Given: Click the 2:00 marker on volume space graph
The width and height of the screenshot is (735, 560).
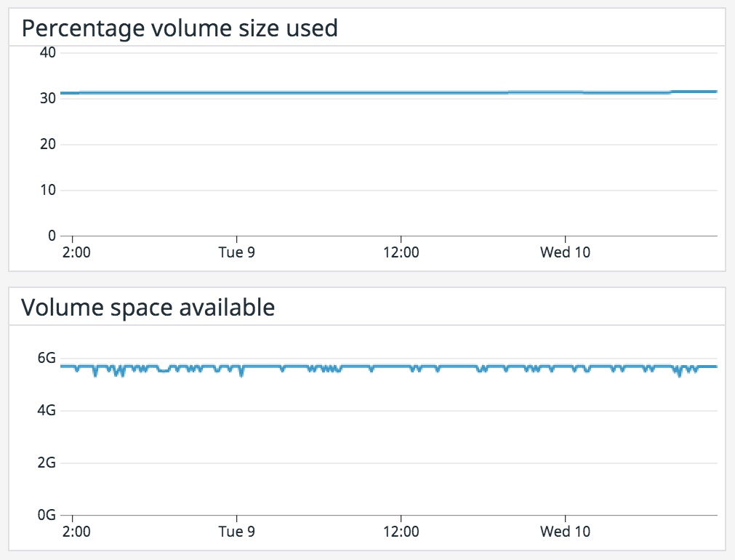Looking at the screenshot, I should (76, 532).
